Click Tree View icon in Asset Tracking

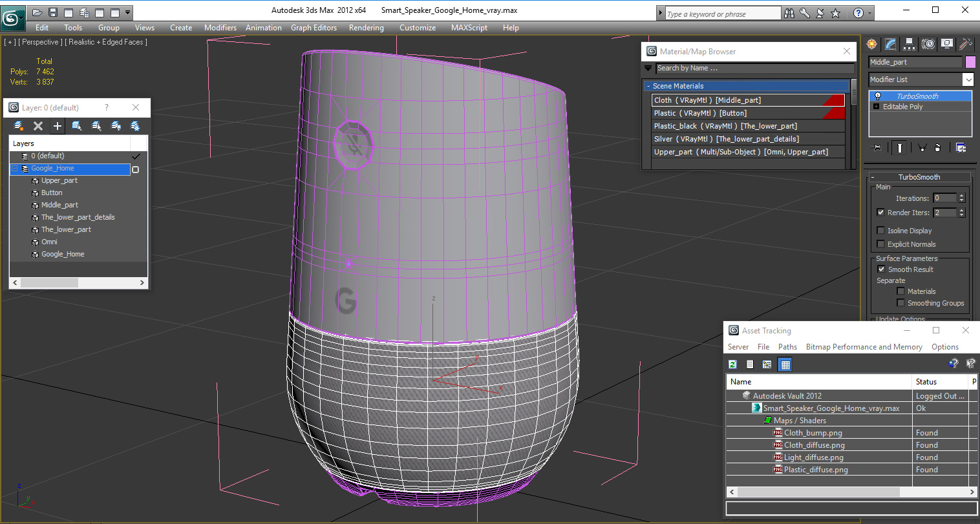pos(767,364)
